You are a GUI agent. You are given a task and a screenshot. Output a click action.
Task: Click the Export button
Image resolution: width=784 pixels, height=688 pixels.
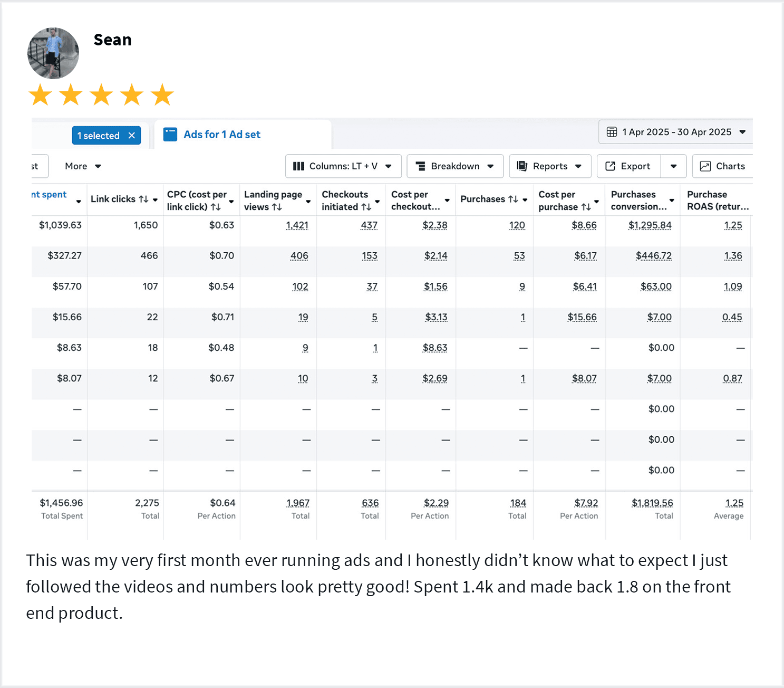(628, 166)
